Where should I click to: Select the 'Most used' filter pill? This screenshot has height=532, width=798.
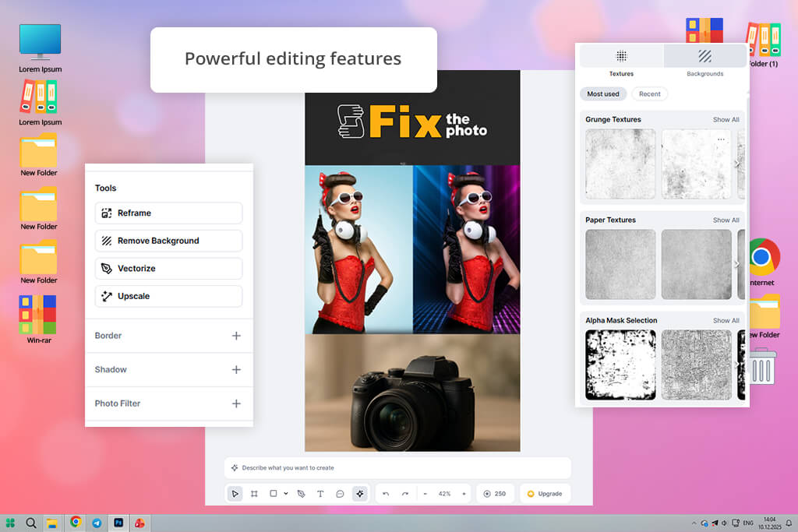(603, 94)
